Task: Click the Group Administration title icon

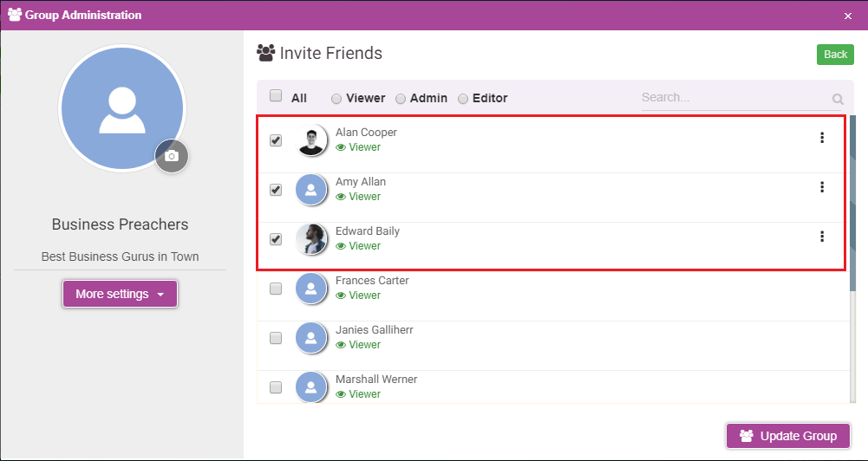Action: point(15,15)
